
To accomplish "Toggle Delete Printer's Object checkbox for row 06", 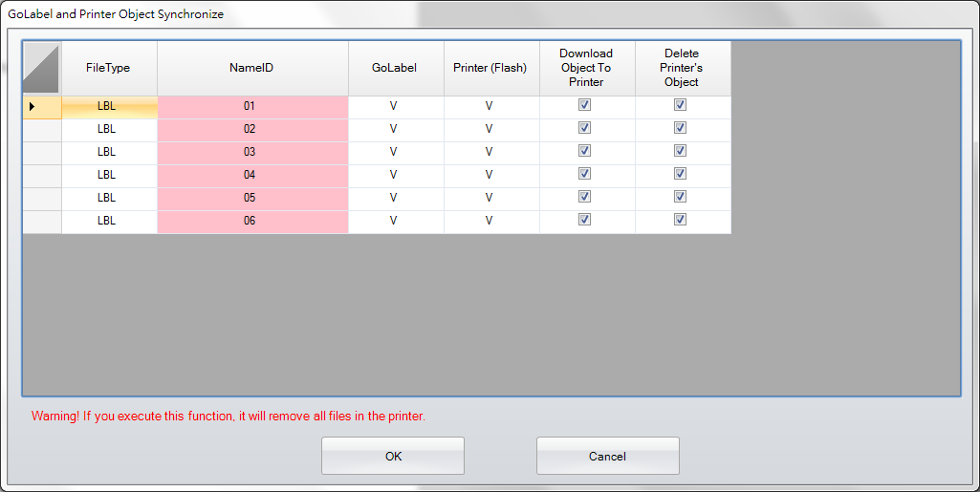I will pyautogui.click(x=680, y=219).
